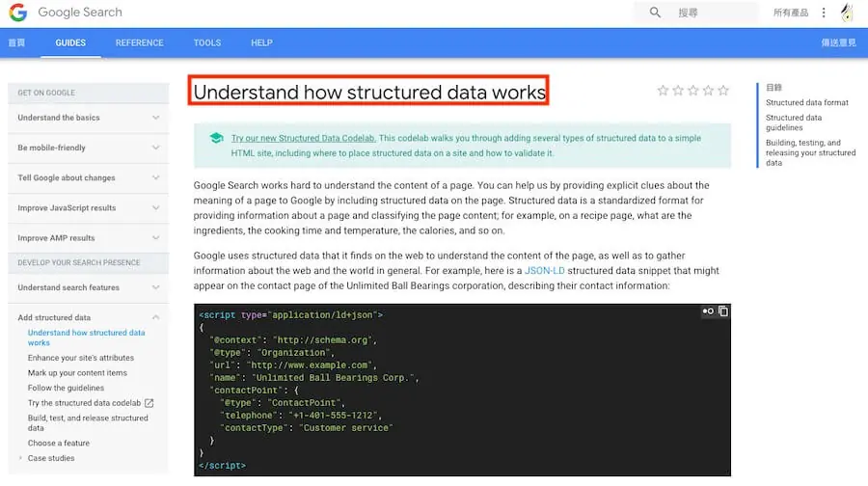
Task: Rate the page two stars
Action: (678, 91)
